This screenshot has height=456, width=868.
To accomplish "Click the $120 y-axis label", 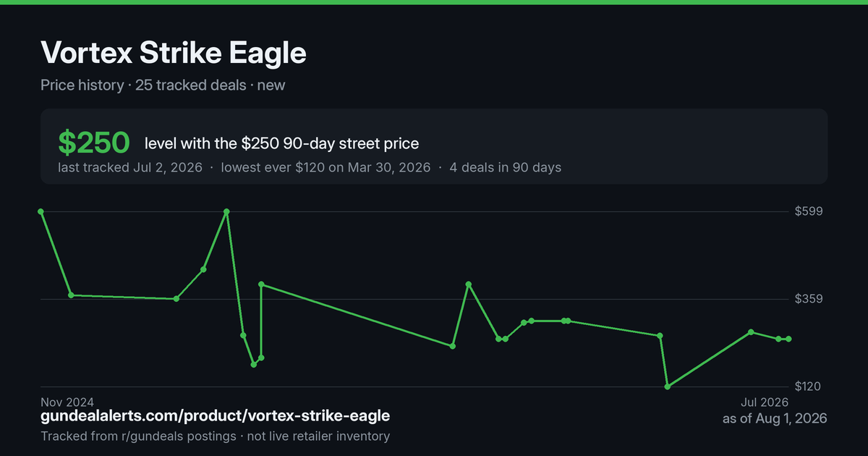I will [x=809, y=387].
